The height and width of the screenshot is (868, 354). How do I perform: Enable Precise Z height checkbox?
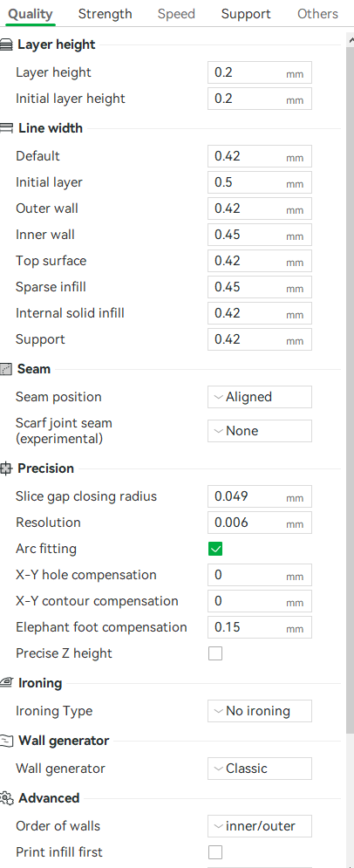215,653
